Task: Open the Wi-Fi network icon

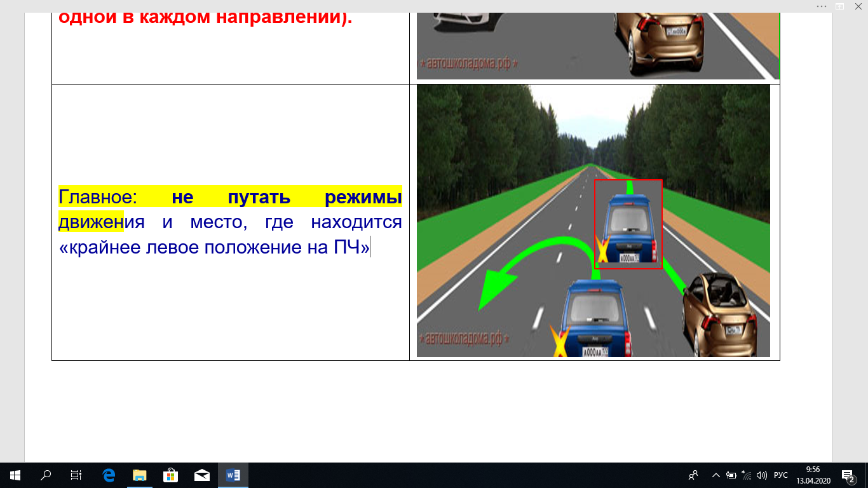Action: point(746,475)
